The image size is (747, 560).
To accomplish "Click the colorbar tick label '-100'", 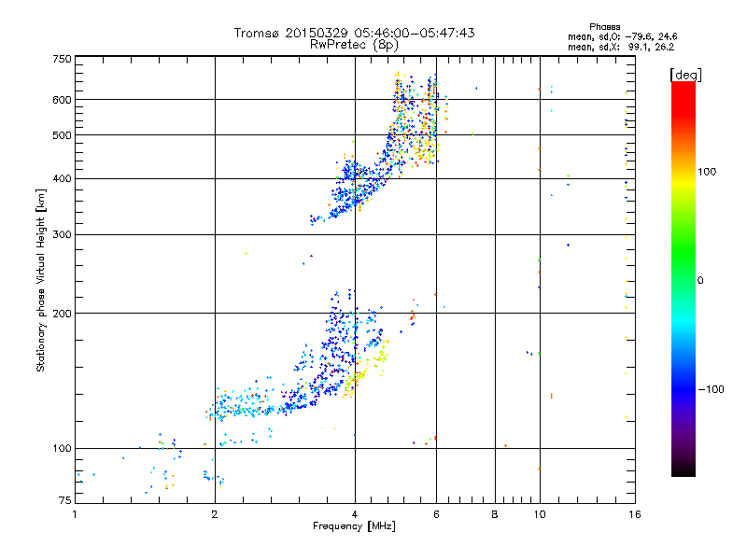I will (x=712, y=389).
